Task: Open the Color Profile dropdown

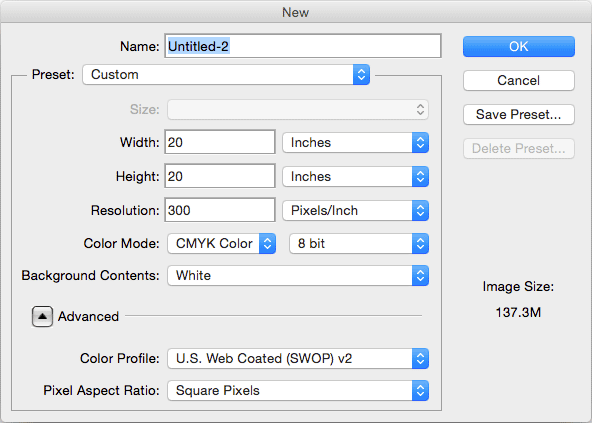Action: pyautogui.click(x=298, y=358)
